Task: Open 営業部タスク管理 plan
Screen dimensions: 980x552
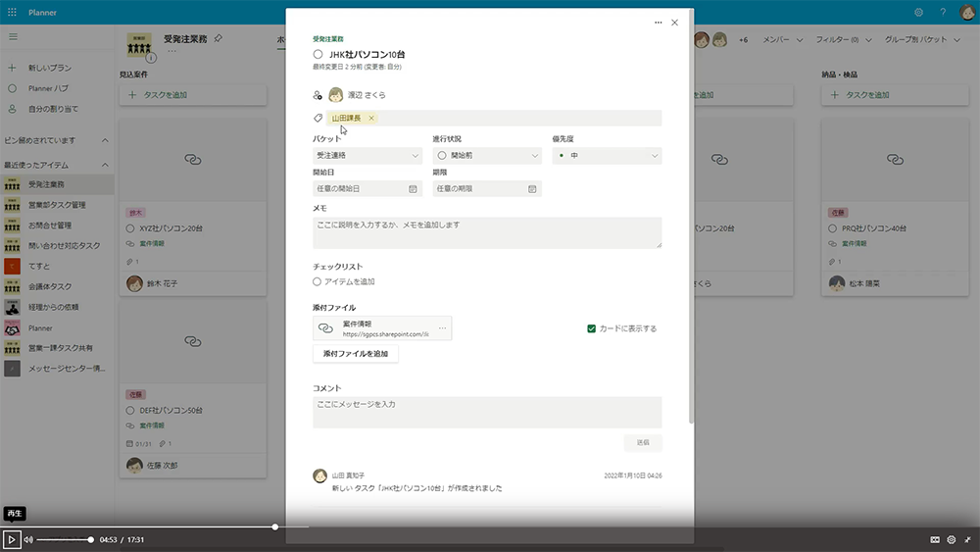Action: (57, 205)
